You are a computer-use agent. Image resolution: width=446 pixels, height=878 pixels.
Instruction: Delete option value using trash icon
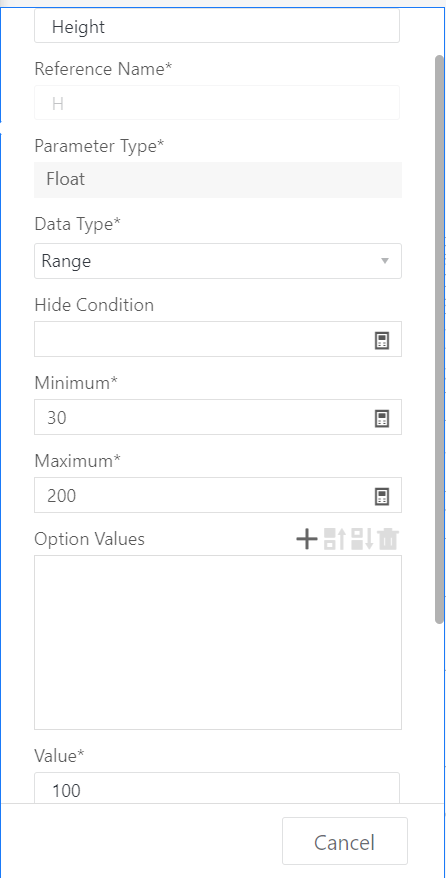(x=388, y=539)
